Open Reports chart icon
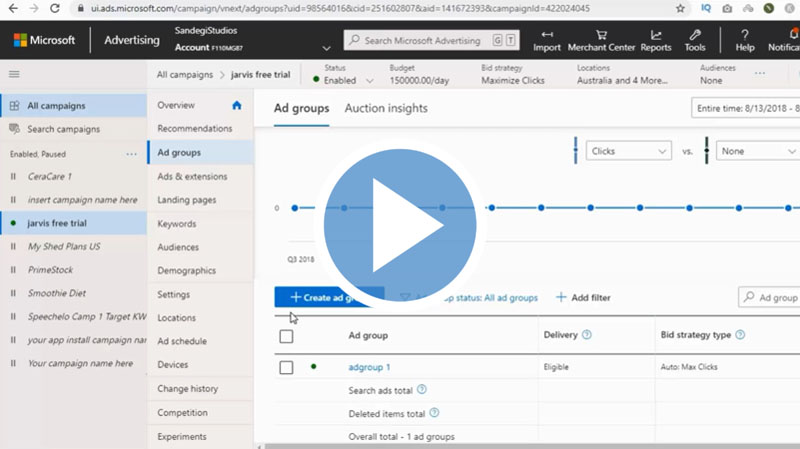This screenshot has width=800, height=449. pos(656,35)
